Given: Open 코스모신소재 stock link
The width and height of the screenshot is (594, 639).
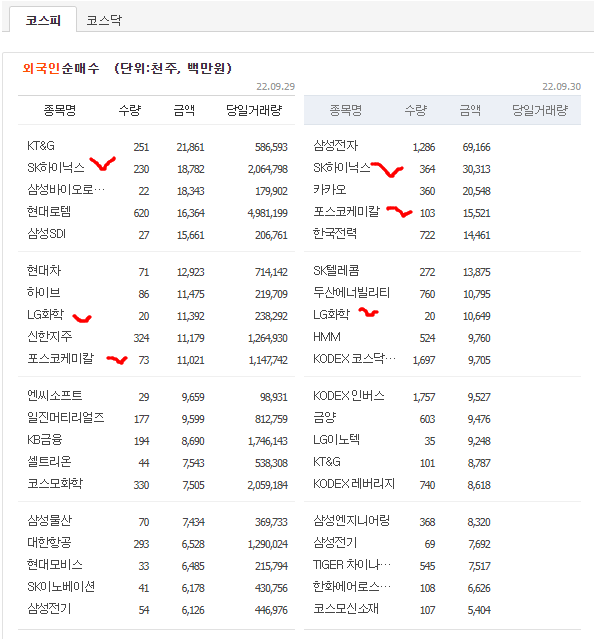Looking at the screenshot, I should click(x=346, y=609).
